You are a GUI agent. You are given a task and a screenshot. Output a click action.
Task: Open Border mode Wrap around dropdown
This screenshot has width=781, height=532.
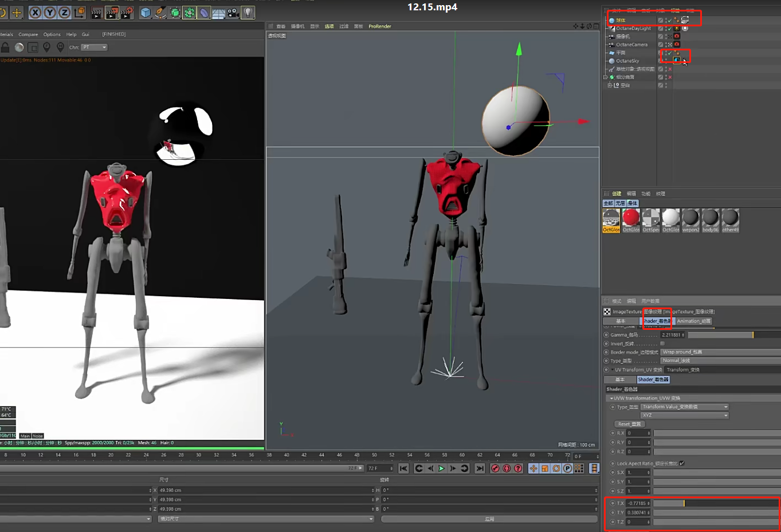point(720,352)
